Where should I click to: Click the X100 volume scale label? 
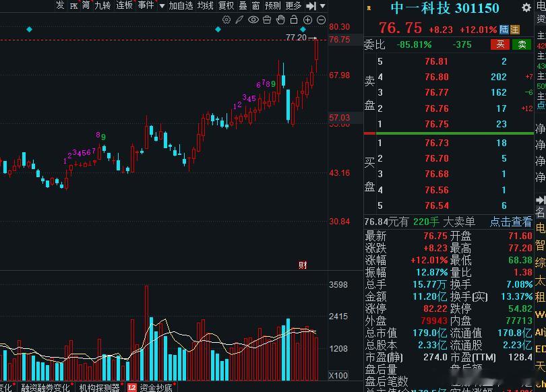(x=338, y=376)
